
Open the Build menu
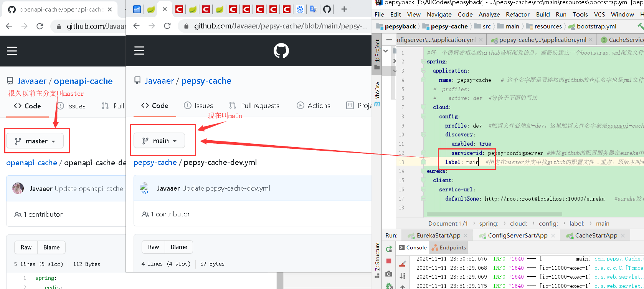(x=543, y=15)
